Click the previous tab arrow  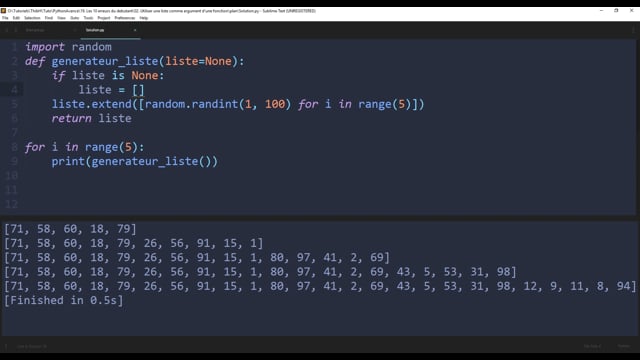7,30
